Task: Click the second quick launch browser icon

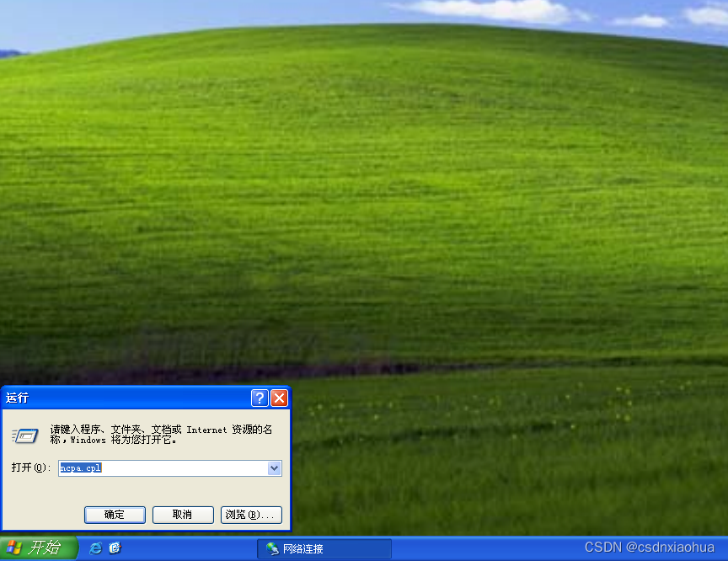Action: click(x=115, y=548)
